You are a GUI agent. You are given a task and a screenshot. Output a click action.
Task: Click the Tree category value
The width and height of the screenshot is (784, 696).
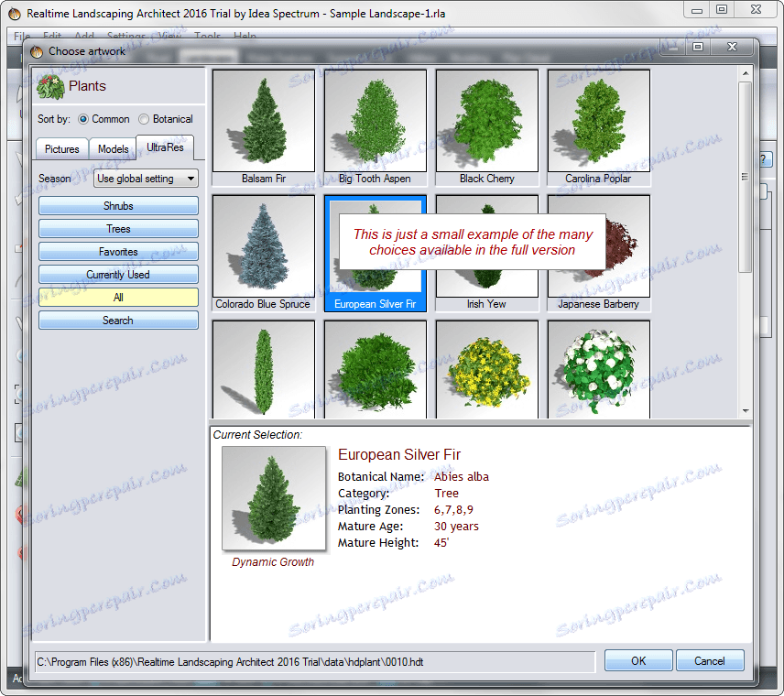coord(447,493)
